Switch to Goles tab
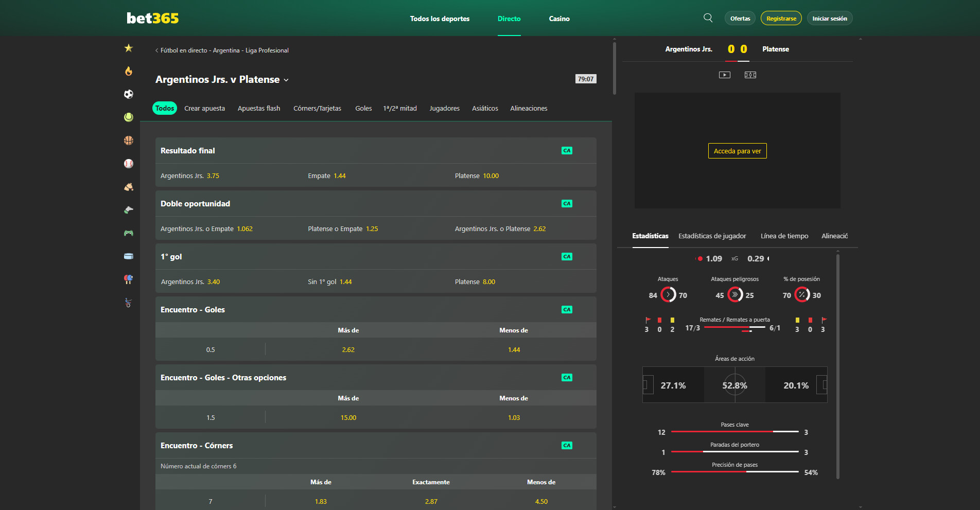Image resolution: width=980 pixels, height=510 pixels. [363, 109]
